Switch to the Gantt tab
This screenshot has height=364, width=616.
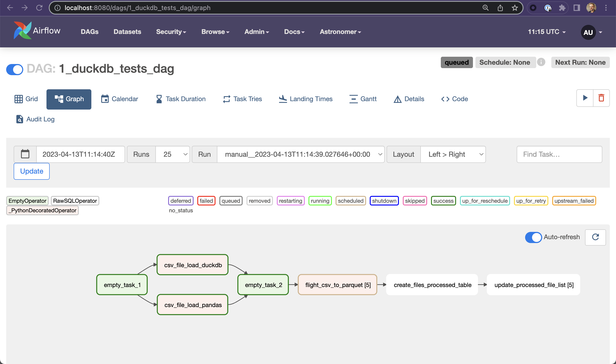[363, 99]
